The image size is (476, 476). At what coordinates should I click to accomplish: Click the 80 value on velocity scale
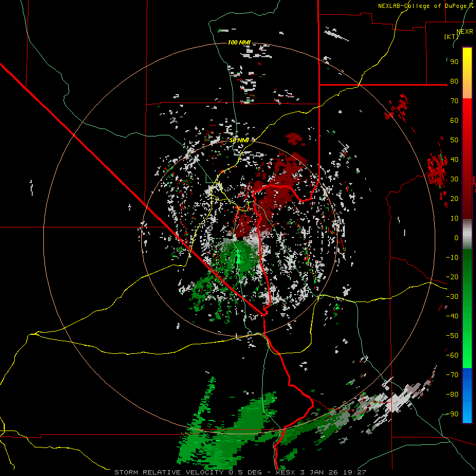tap(454, 81)
